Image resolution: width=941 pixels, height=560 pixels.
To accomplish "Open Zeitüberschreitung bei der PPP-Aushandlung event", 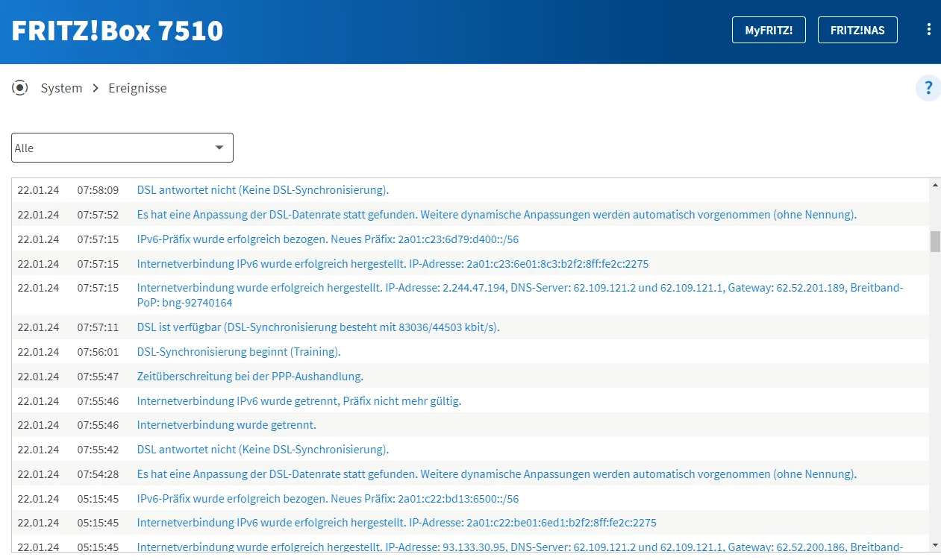I will [250, 377].
